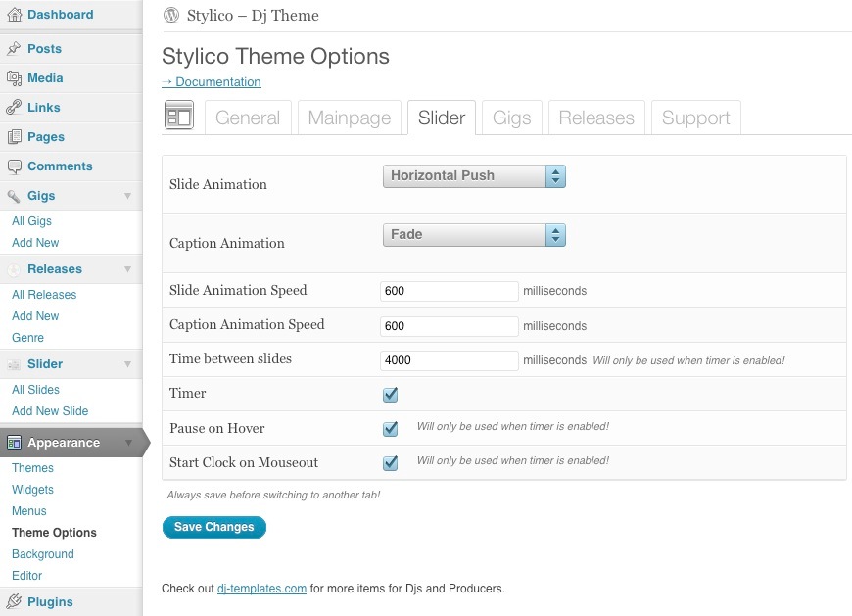Uncheck Pause on Hover
The image size is (852, 616).
click(x=390, y=429)
